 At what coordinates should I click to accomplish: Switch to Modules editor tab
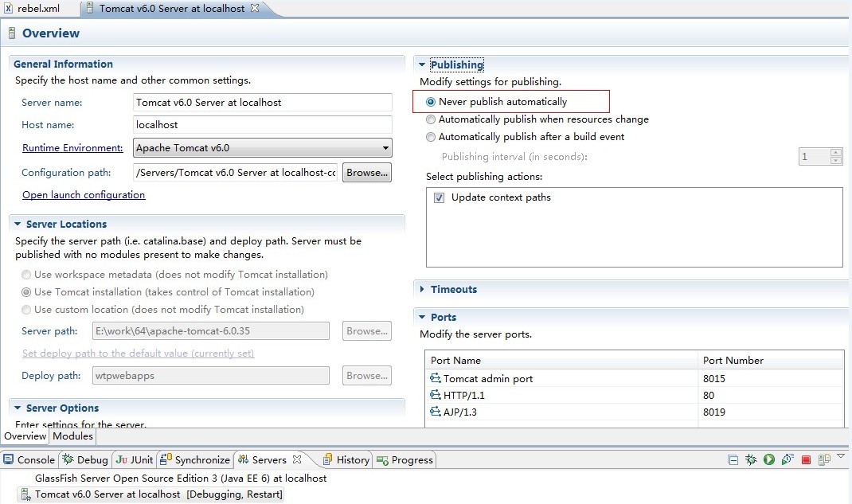72,436
